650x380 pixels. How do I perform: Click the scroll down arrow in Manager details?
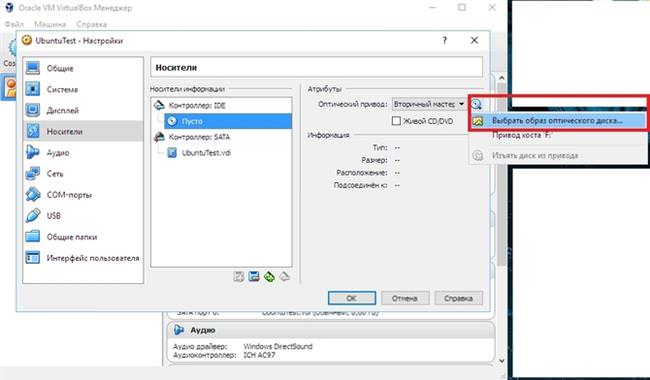502,361
